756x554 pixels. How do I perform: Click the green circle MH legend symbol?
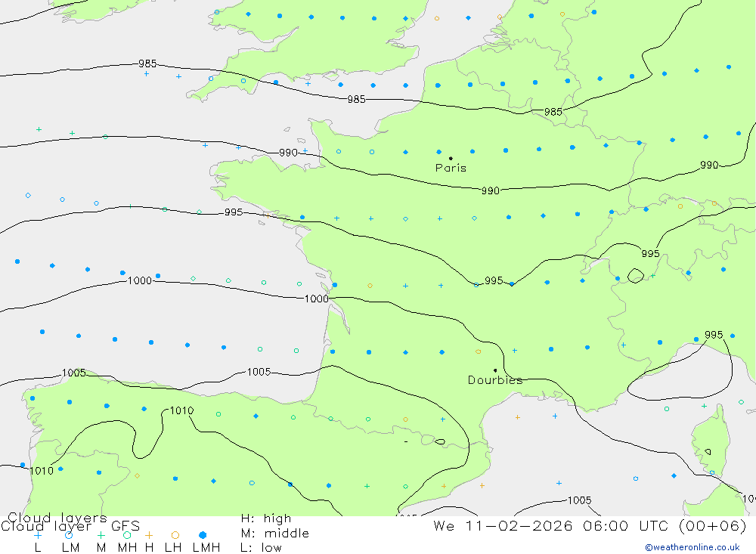127,535
